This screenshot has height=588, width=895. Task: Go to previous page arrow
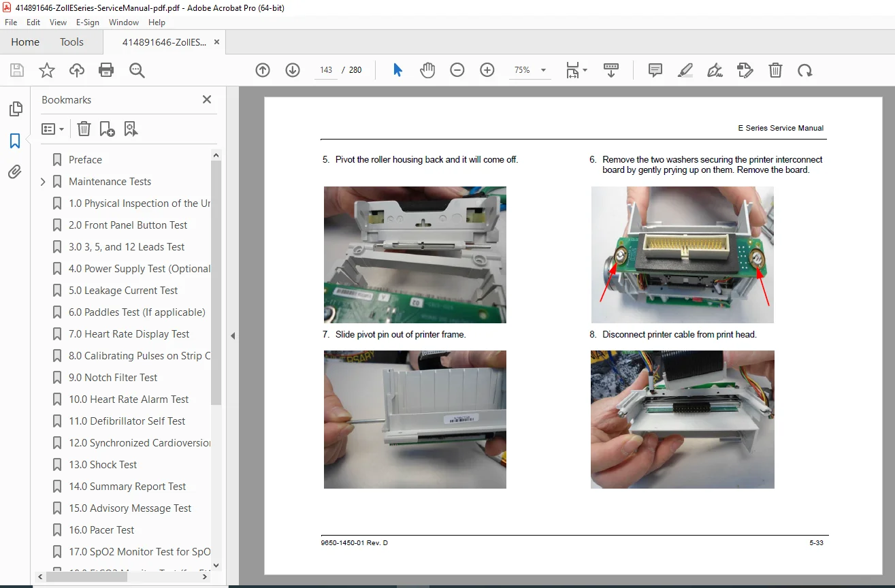(x=263, y=70)
